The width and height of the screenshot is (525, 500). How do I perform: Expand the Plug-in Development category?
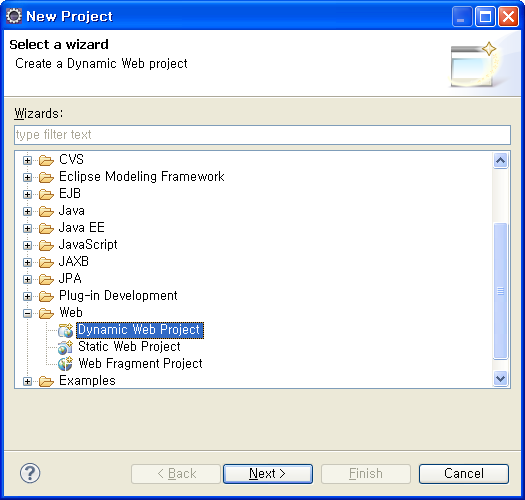pos(27,297)
